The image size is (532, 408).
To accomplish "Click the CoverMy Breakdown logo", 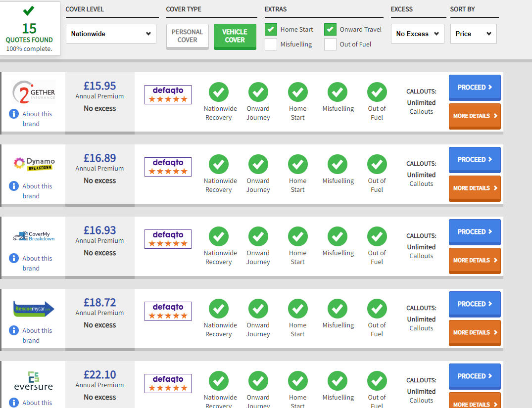I will point(33,236).
